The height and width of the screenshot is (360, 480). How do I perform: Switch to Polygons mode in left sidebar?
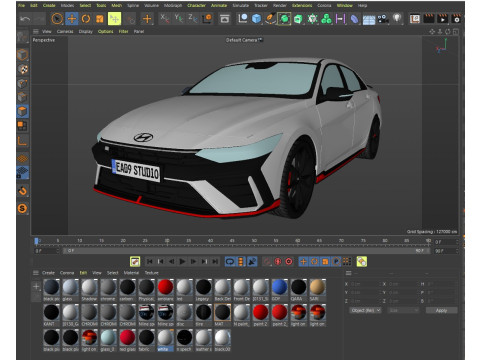(22, 111)
